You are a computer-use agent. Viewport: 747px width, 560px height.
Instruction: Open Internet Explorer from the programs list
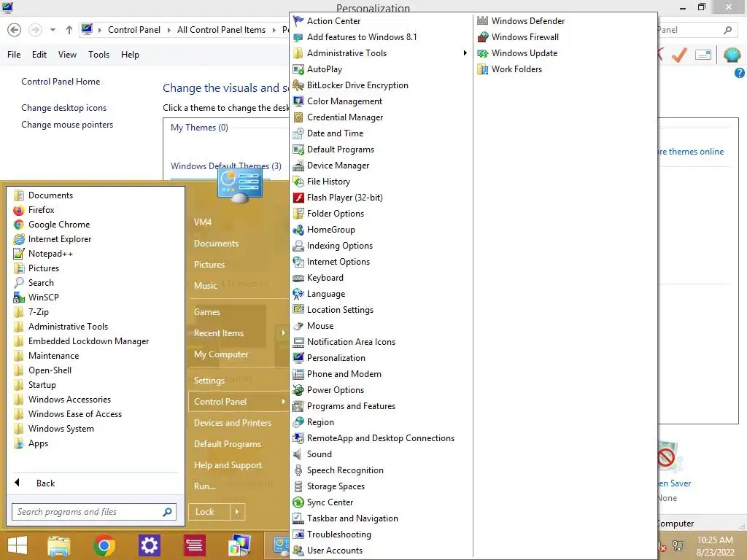coord(60,239)
